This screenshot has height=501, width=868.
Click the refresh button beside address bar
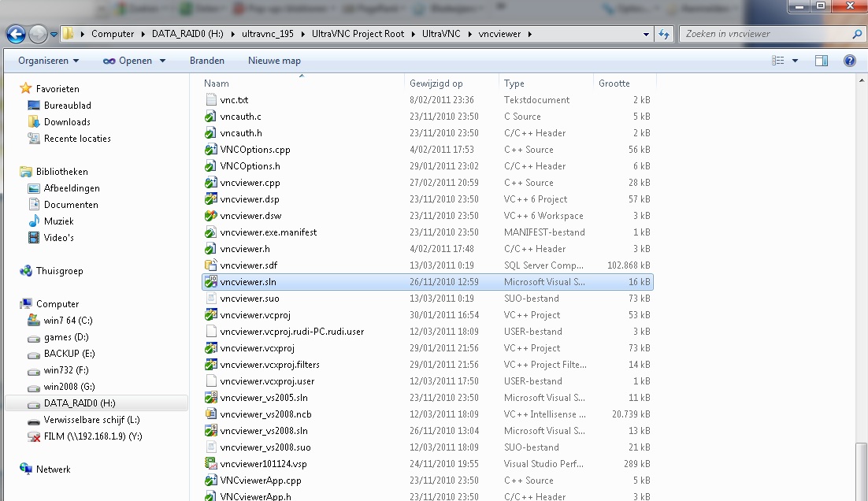tap(664, 35)
